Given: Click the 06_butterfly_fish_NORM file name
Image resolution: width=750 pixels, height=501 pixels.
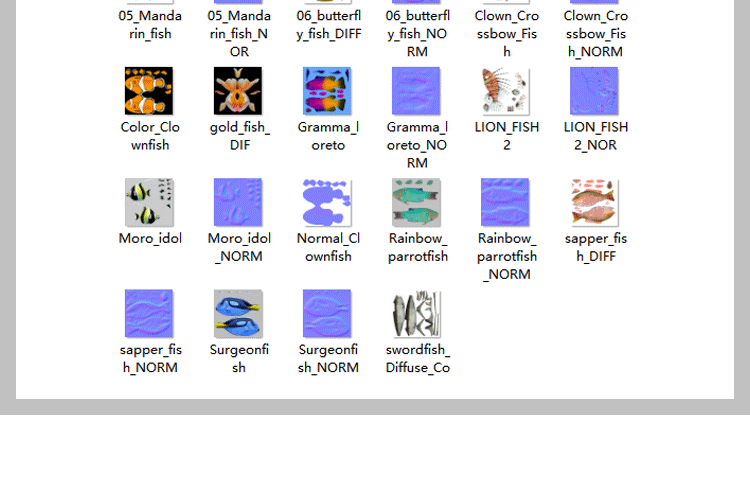Looking at the screenshot, I should [x=418, y=33].
